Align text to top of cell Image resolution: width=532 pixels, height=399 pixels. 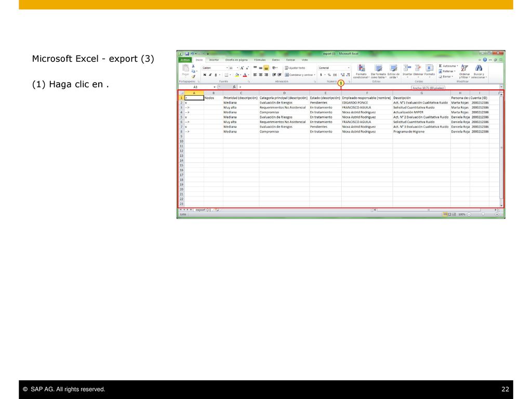click(x=255, y=68)
